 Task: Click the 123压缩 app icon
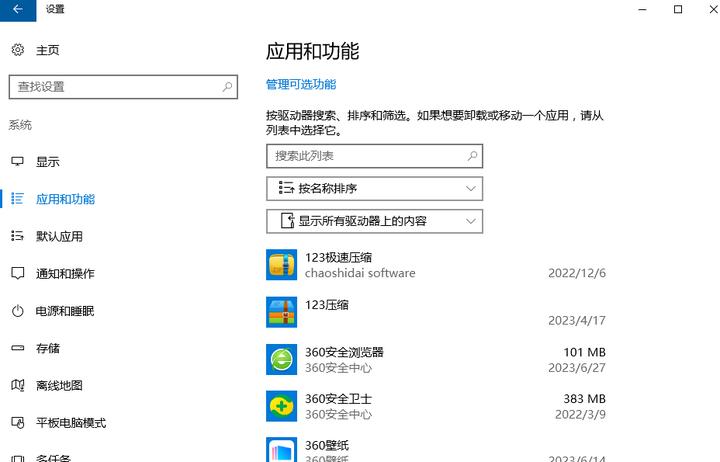pos(281,312)
